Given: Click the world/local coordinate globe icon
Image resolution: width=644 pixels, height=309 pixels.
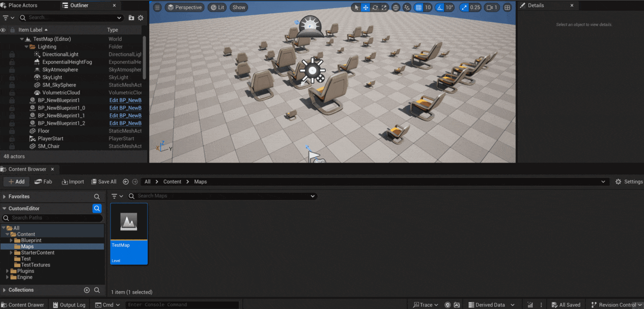Looking at the screenshot, I should click(396, 7).
